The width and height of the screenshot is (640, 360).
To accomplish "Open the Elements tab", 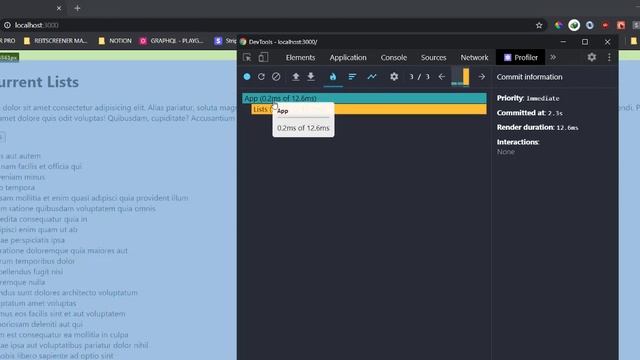I will pos(300,58).
